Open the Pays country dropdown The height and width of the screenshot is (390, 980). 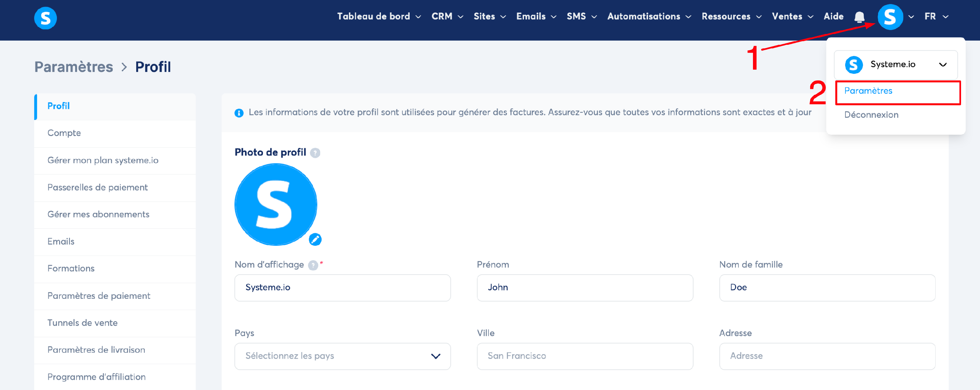click(342, 356)
